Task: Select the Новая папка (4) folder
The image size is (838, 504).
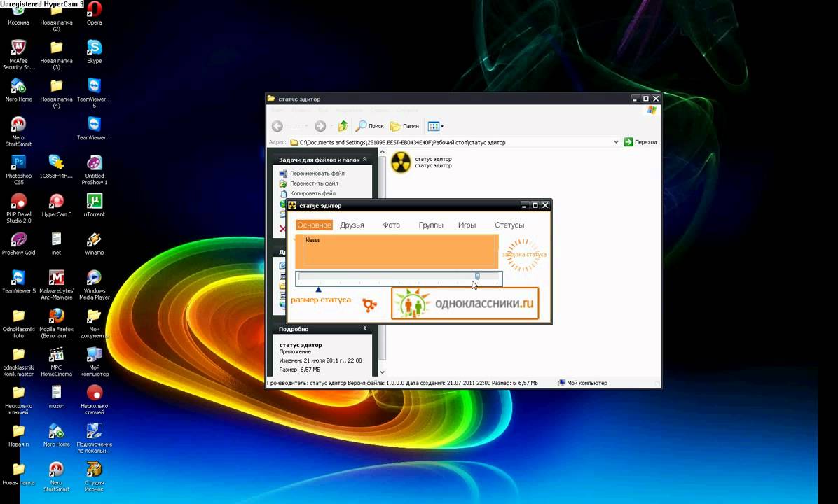Action: pyautogui.click(x=56, y=93)
